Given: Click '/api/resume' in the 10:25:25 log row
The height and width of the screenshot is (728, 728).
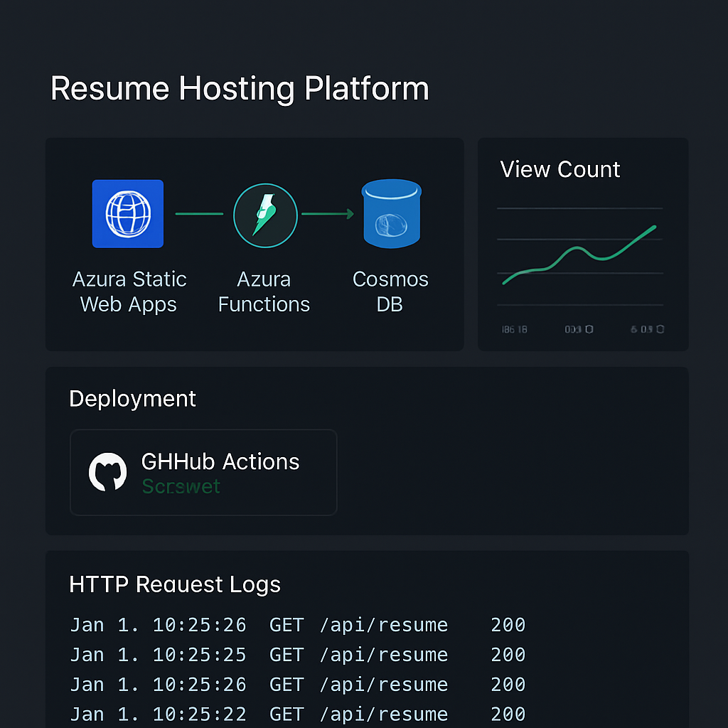Looking at the screenshot, I should click(384, 655).
